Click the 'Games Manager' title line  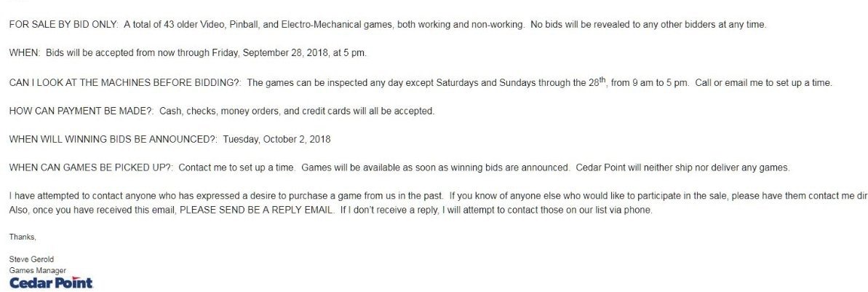(38, 270)
